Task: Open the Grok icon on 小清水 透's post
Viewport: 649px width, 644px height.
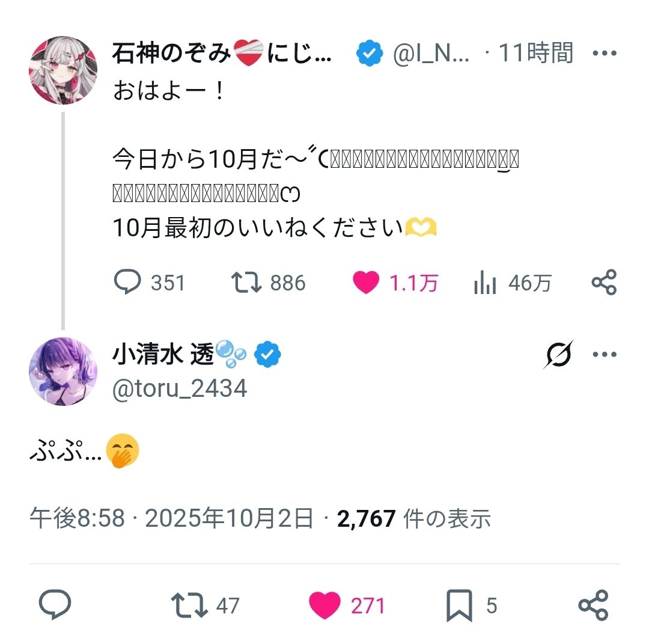Action: pos(558,355)
